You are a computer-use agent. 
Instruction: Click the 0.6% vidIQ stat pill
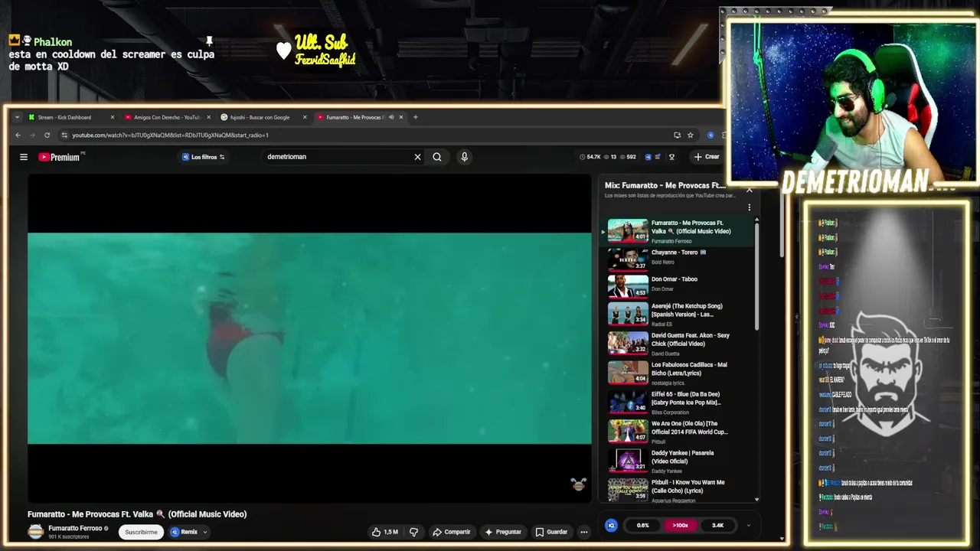[x=642, y=525]
